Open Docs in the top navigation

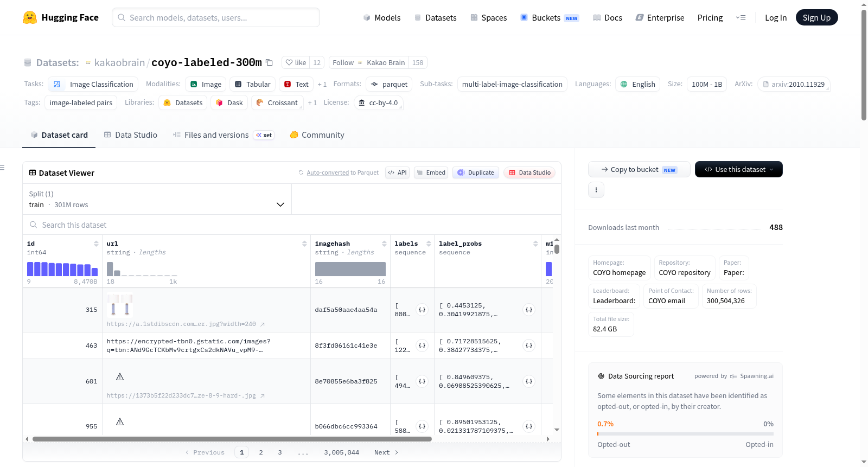click(608, 17)
